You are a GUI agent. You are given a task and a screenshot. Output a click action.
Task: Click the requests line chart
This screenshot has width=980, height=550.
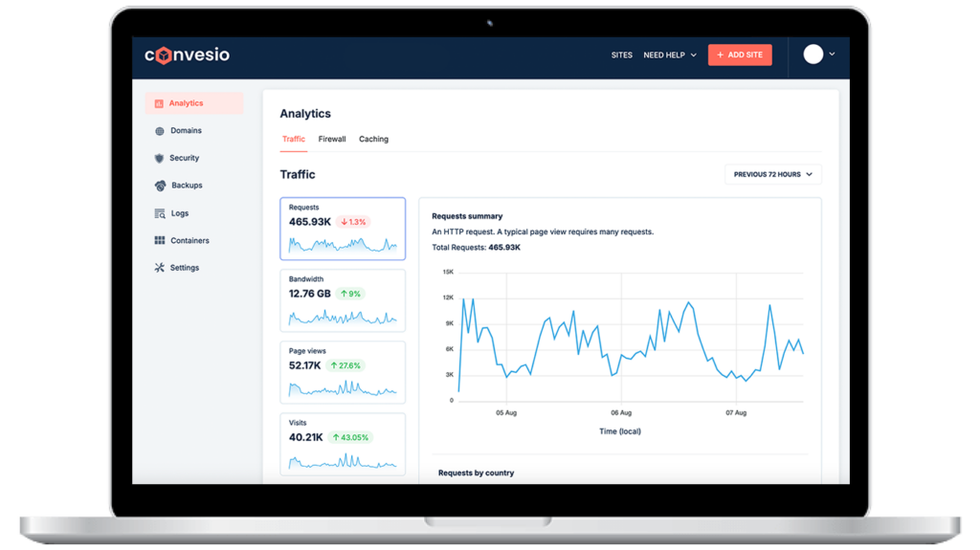pyautogui.click(x=631, y=337)
